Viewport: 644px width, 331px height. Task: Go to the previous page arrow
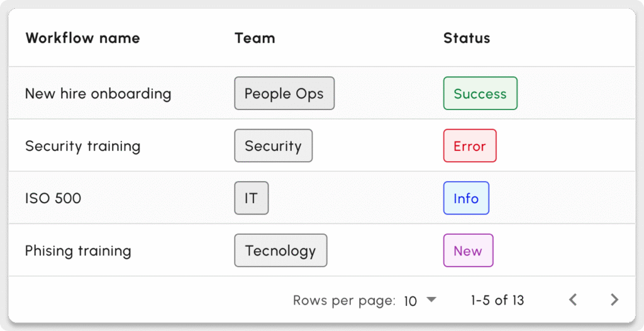[573, 300]
